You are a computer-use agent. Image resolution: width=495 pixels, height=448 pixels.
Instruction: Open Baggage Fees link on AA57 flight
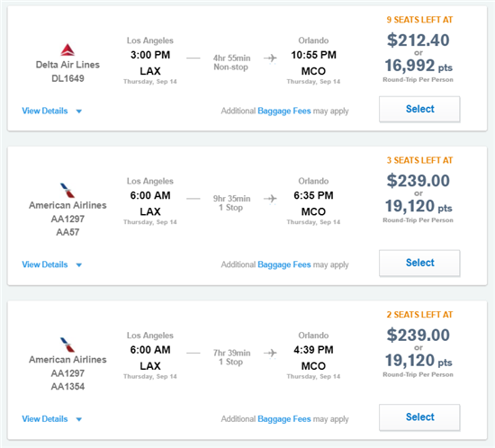click(x=284, y=264)
